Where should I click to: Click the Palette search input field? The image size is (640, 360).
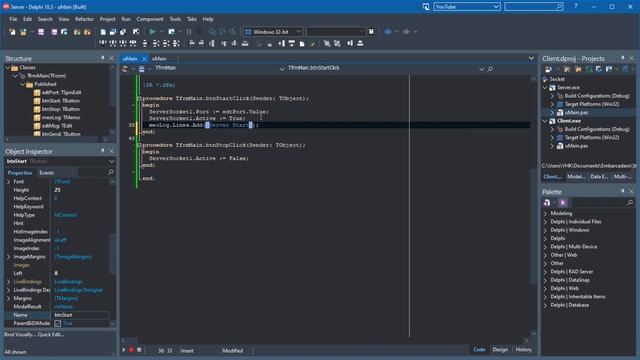[598, 202]
